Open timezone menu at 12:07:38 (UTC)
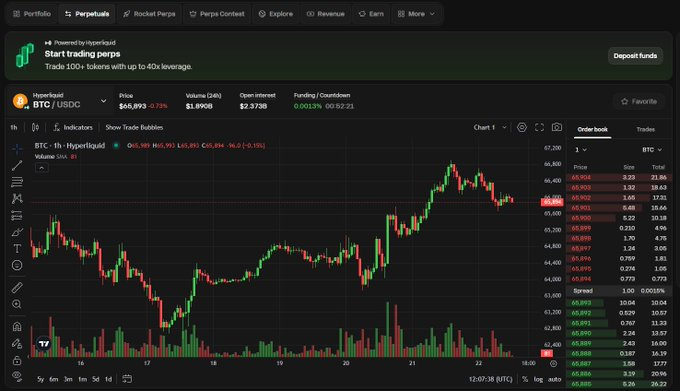The height and width of the screenshot is (391, 680). [x=490, y=379]
